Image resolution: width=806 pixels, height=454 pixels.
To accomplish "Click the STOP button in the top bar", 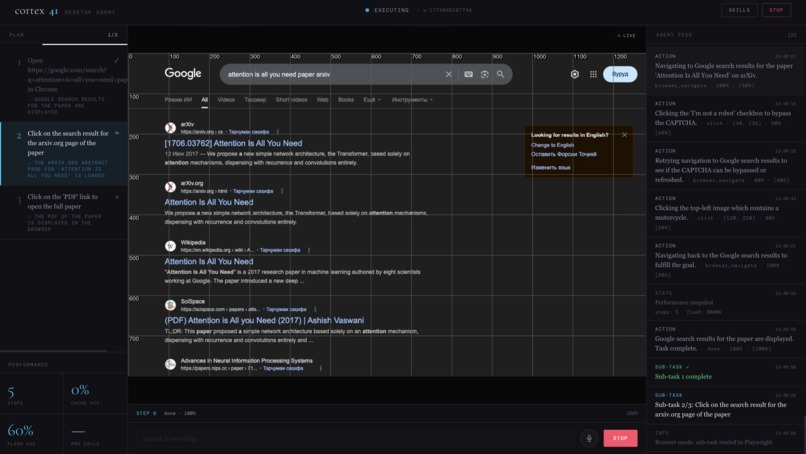I will click(x=776, y=10).
